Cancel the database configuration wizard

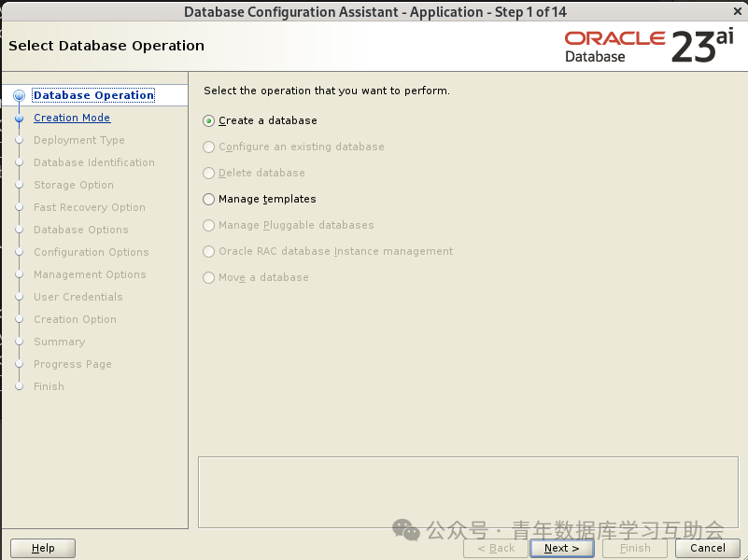click(x=708, y=548)
